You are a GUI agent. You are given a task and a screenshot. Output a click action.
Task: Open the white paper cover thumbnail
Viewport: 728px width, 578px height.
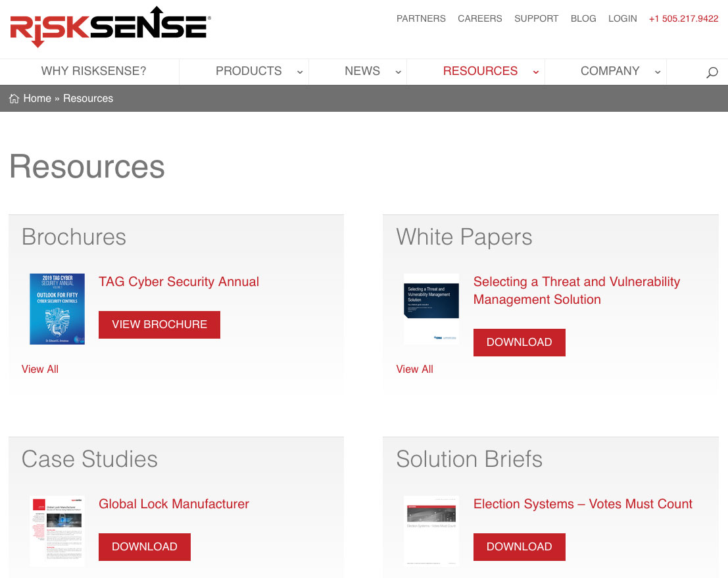point(431,309)
